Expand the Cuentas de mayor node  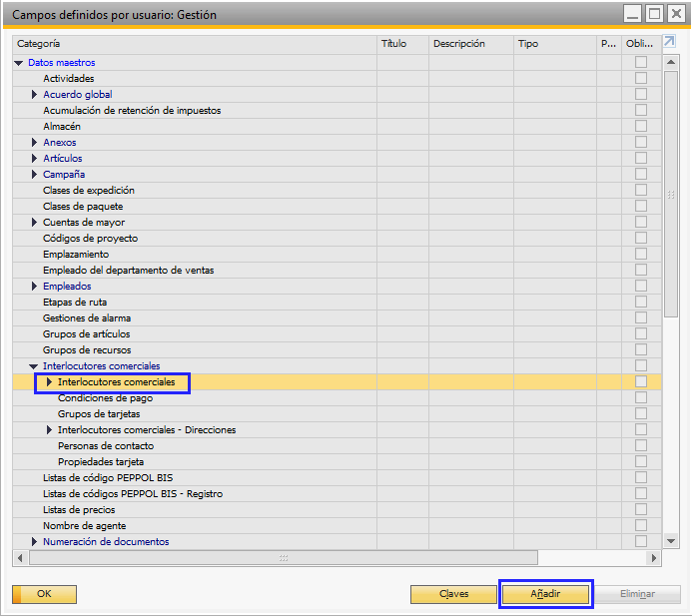coord(34,222)
